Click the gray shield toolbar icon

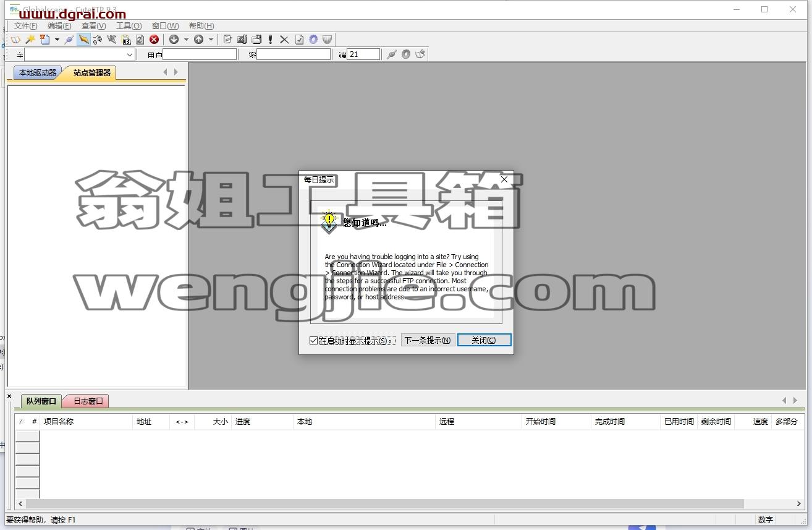327,40
